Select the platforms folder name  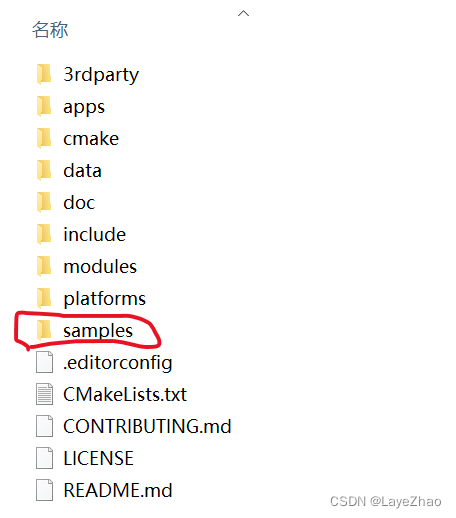point(105,299)
